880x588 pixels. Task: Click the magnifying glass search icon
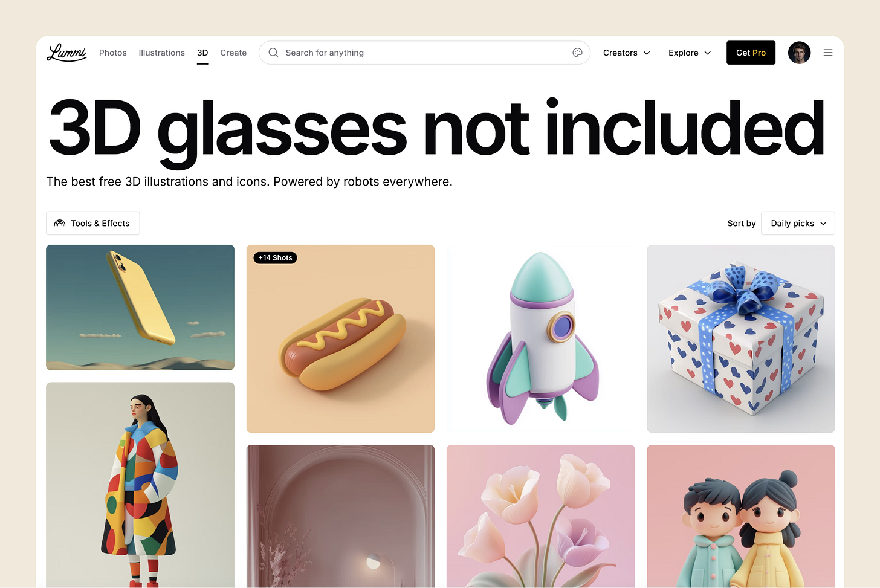click(273, 53)
